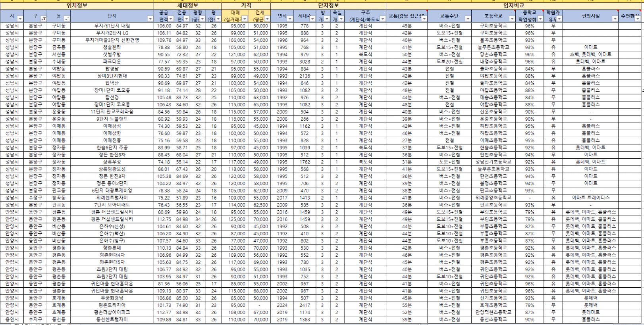Click the 향촌롯데 complex cell
Viewport: 644px width, 325px height.
coord(112,248)
